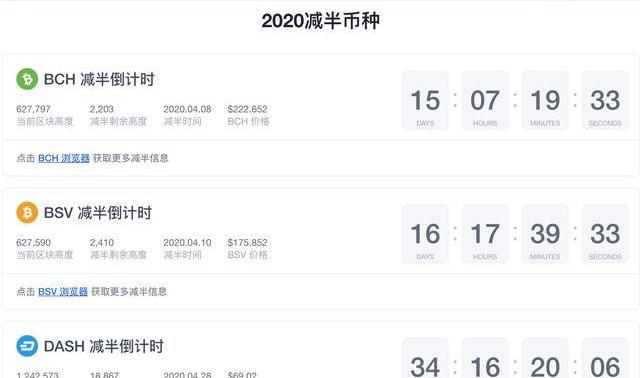Click the orange BSV coin icon
The width and height of the screenshot is (640, 378).
27,213
